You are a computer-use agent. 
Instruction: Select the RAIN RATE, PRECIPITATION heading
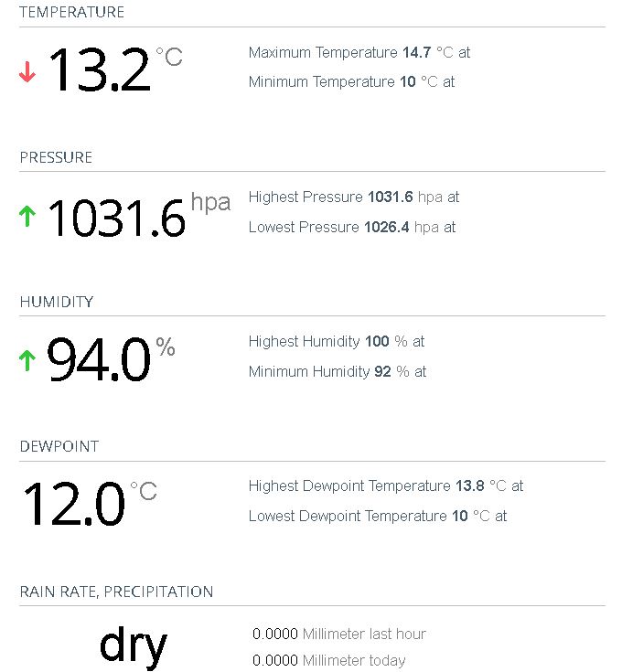(x=116, y=592)
